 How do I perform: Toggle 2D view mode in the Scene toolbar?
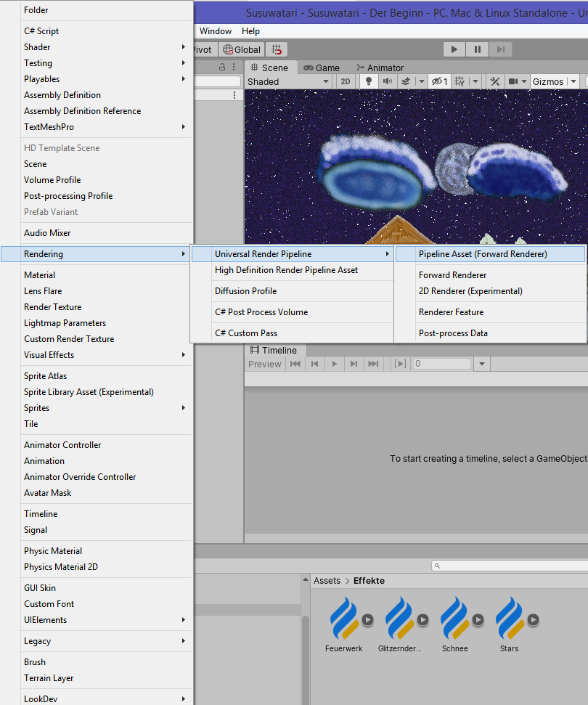[x=346, y=81]
